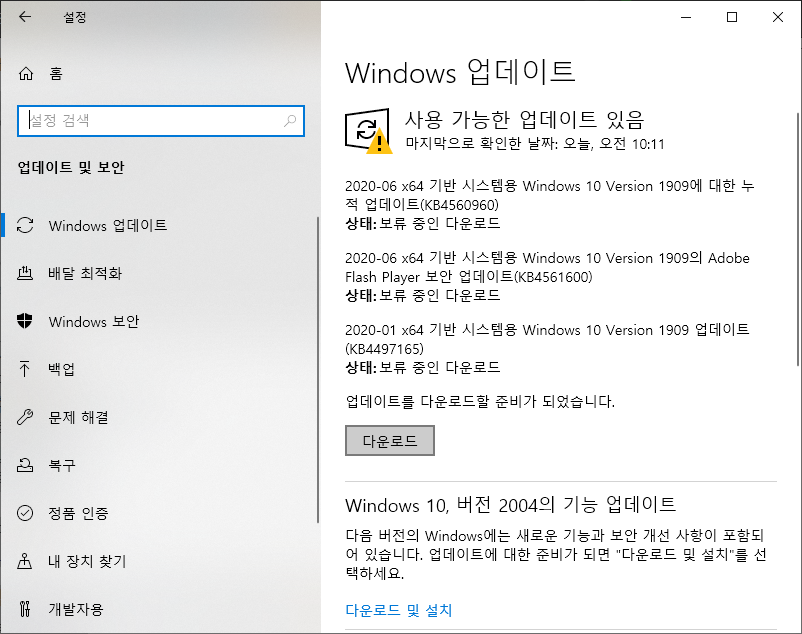Click the Windows 보안 shield icon
Viewport: 802px width, 634px height.
(25, 321)
